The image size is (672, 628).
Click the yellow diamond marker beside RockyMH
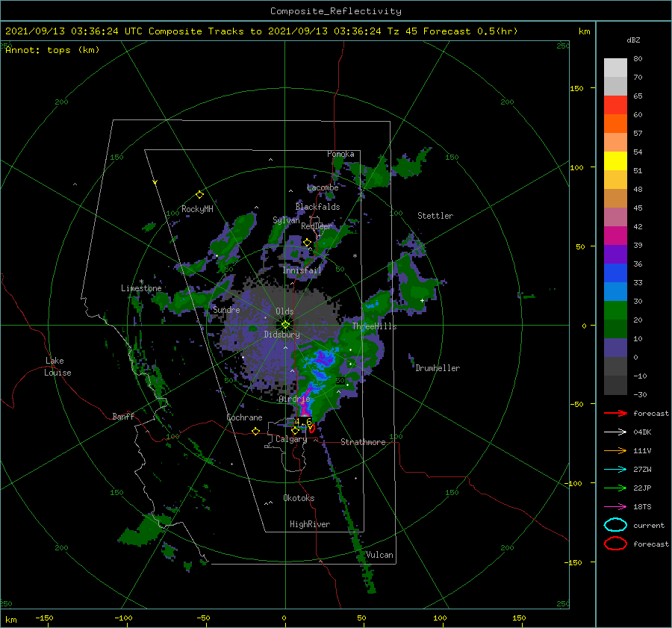click(x=199, y=195)
